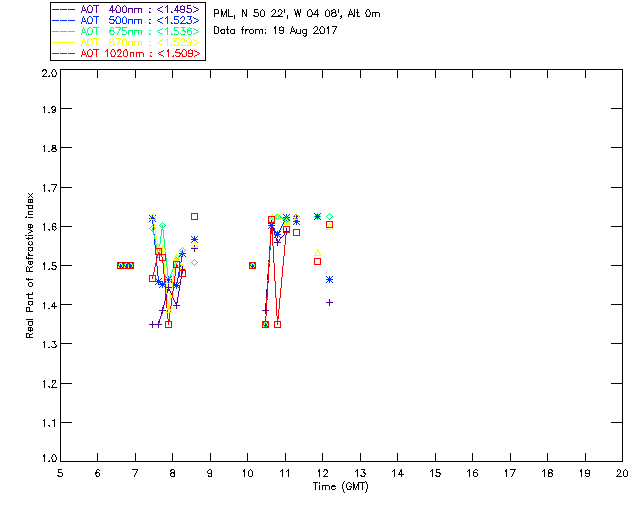Click the blue asterisk marker at time 12.2
This screenshot has height=512, width=640.
point(329,280)
